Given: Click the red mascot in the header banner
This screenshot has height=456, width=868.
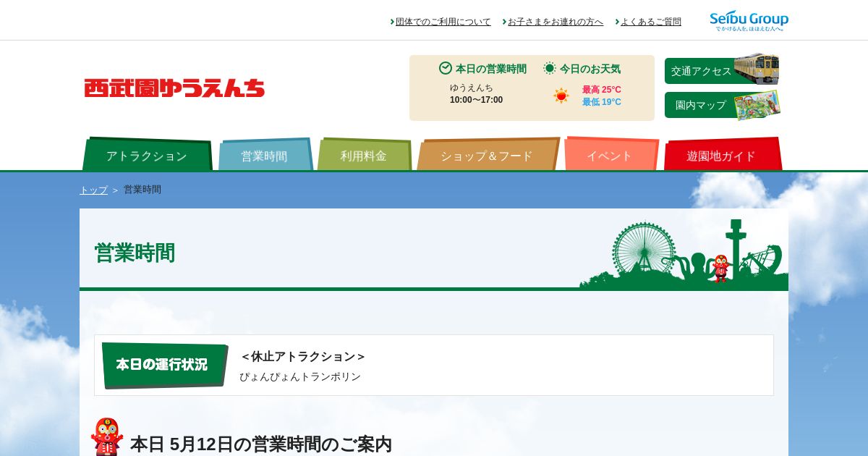Looking at the screenshot, I should [x=720, y=269].
